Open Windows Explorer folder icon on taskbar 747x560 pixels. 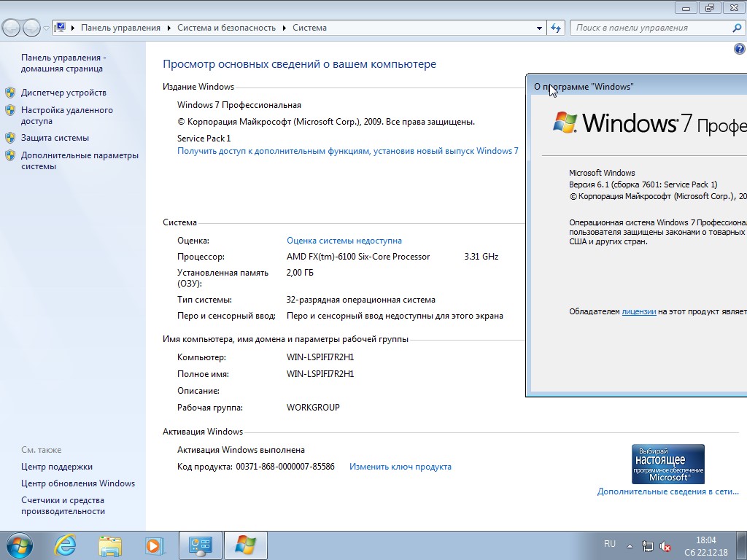click(110, 545)
